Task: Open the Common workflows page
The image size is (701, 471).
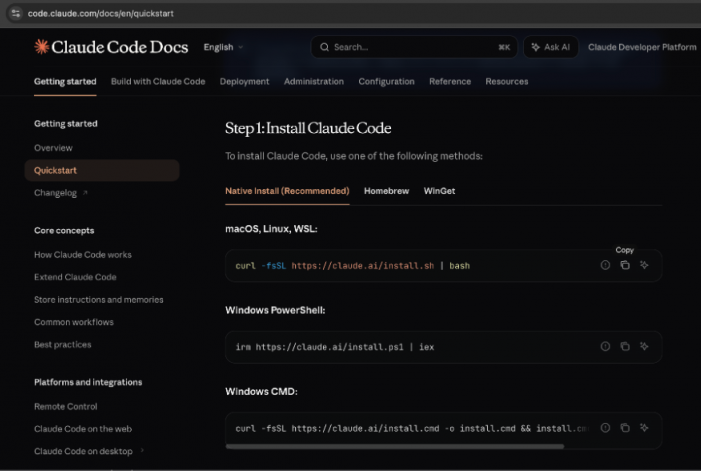Action: [74, 322]
